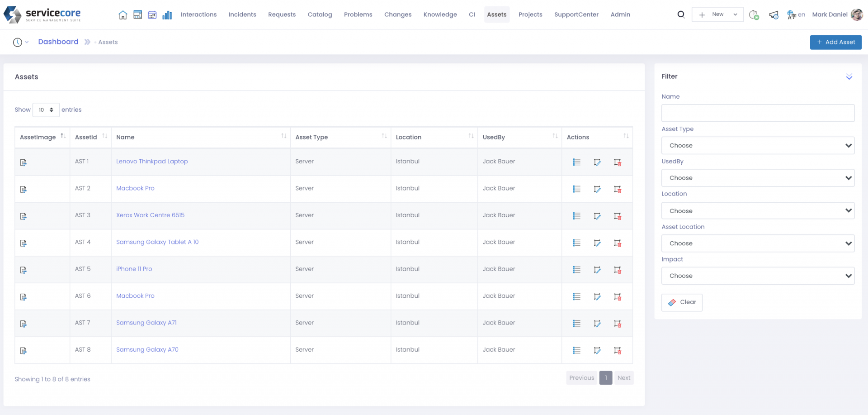Delete the Samsung Galaxy A70 asset
868x415 pixels.
[618, 350]
